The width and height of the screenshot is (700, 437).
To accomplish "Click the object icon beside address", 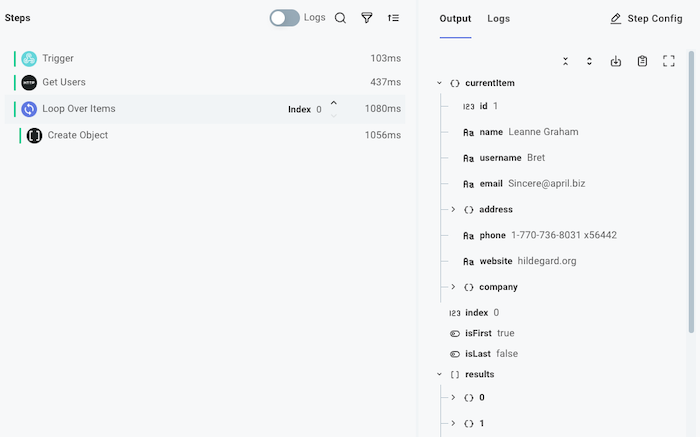I will click(468, 210).
